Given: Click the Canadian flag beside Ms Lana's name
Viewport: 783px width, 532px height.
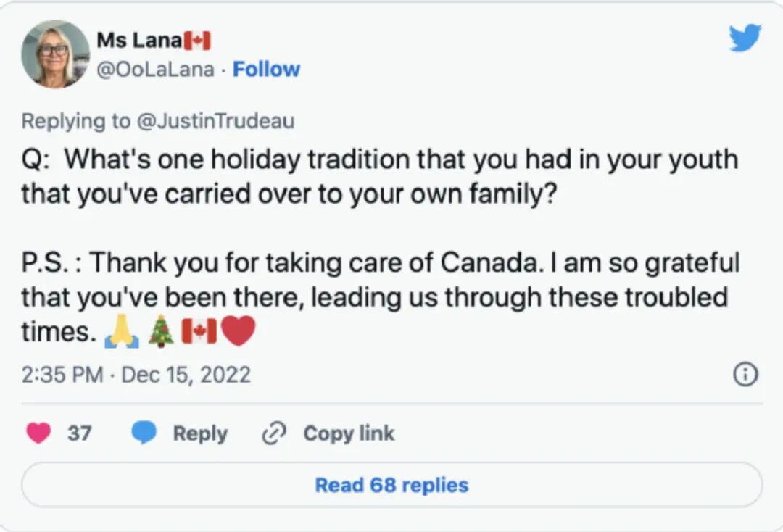Looking at the screenshot, I should pos(197,40).
